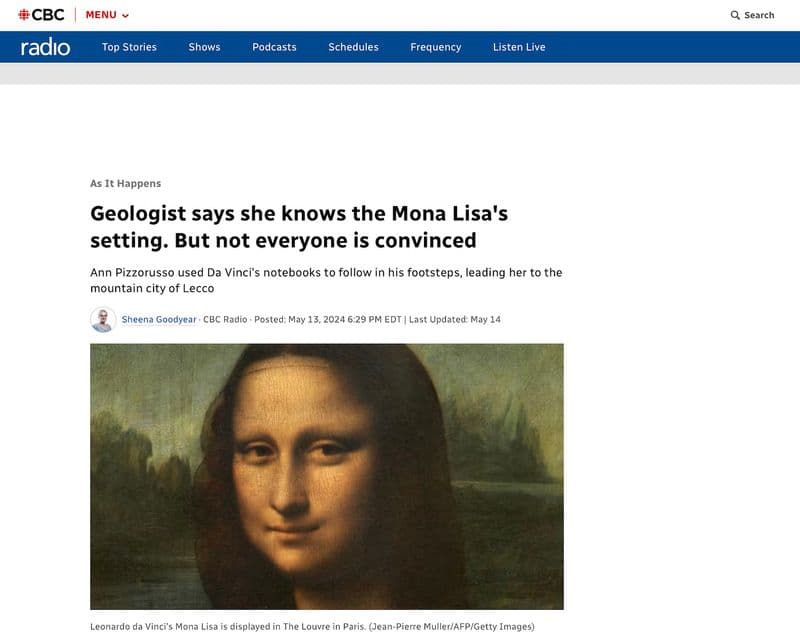Viewport: 800px width, 642px height.
Task: Select Frequency in the radio navigation
Action: [435, 47]
